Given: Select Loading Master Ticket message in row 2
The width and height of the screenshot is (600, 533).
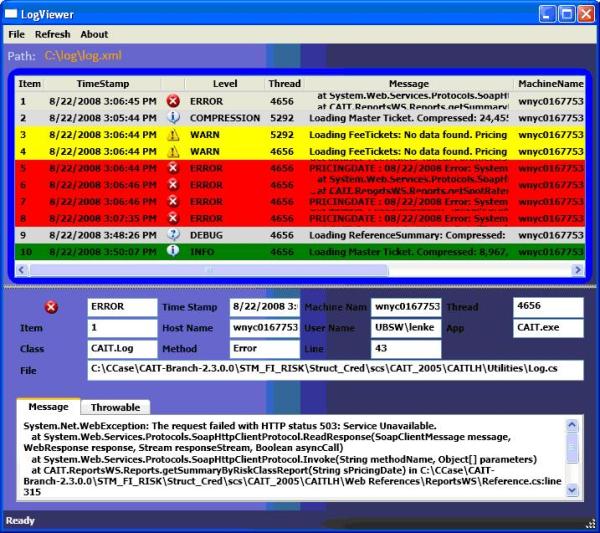Looking at the screenshot, I should tap(409, 118).
